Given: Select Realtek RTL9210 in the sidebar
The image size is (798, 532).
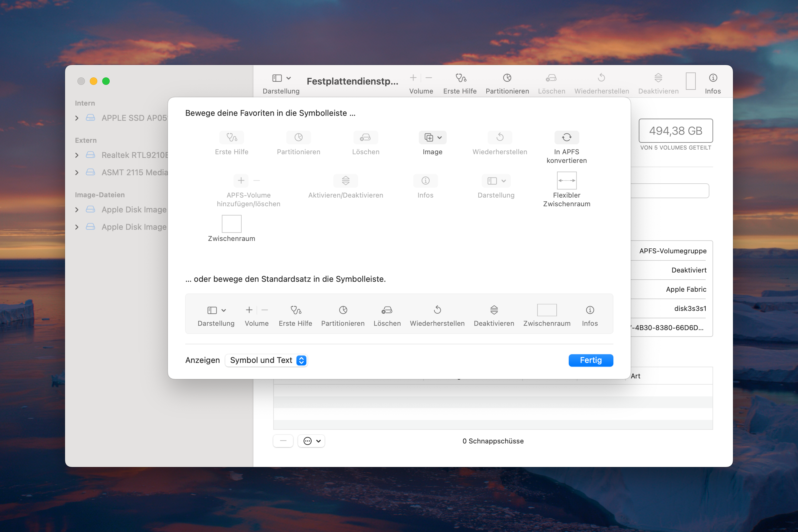Looking at the screenshot, I should pyautogui.click(x=135, y=155).
